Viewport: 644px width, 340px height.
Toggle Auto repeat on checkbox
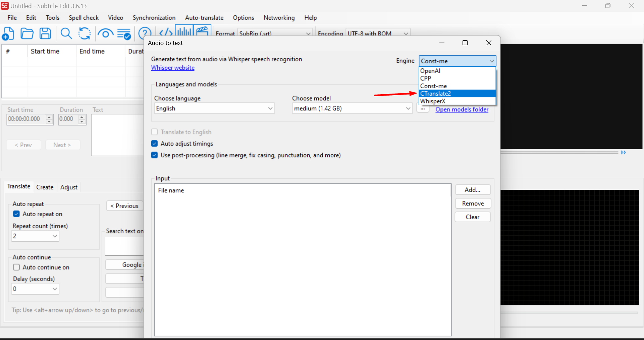click(x=16, y=214)
